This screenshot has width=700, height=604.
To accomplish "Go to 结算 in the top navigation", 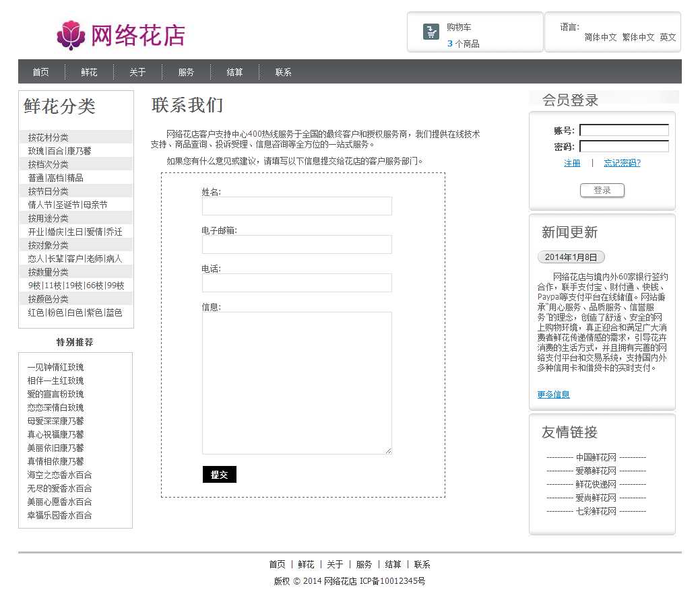I will (x=234, y=72).
